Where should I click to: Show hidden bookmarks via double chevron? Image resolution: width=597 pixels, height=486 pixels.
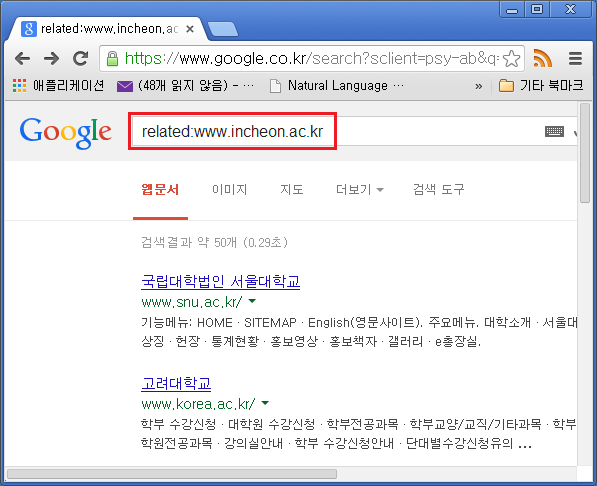(x=479, y=86)
